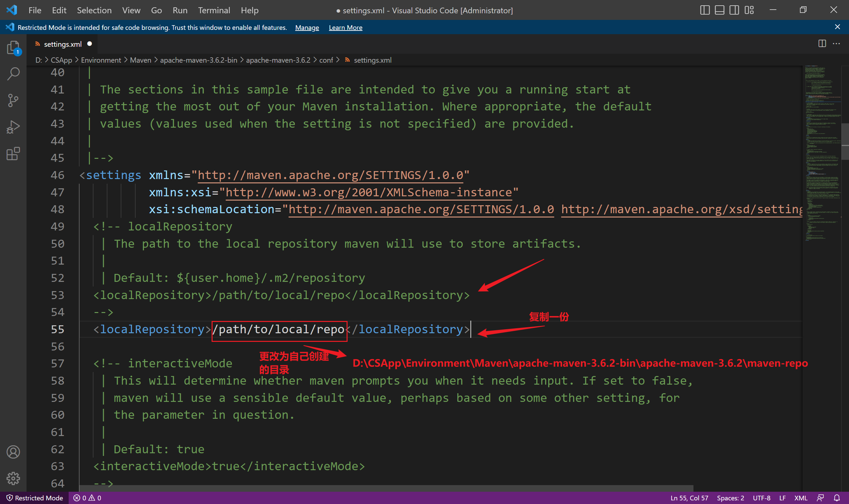Open the feedback icon in status bar

point(820,498)
